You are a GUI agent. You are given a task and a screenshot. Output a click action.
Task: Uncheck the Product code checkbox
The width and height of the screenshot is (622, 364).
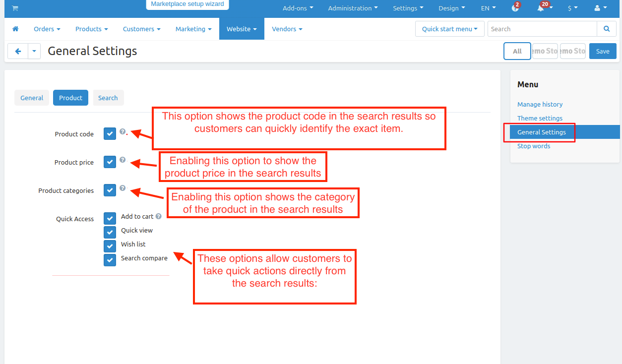click(110, 134)
